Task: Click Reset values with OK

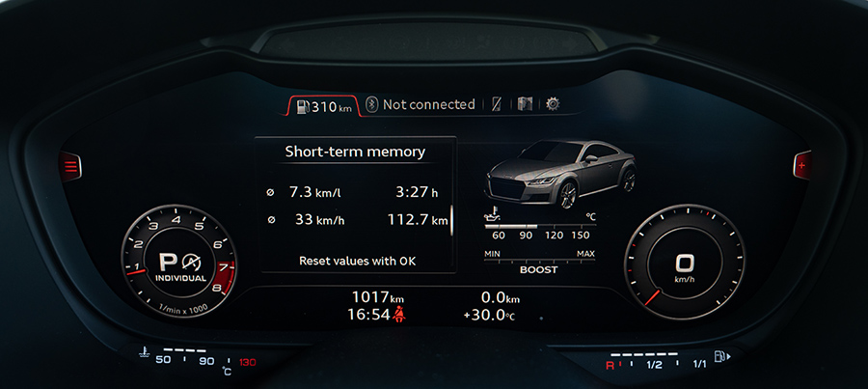Action: (x=358, y=261)
